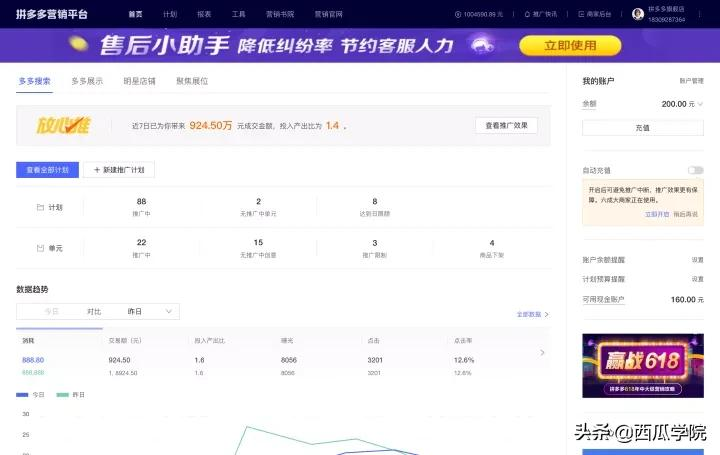720x455 pixels.
Task: Toggle the 自动充值 switch
Action: point(696,170)
